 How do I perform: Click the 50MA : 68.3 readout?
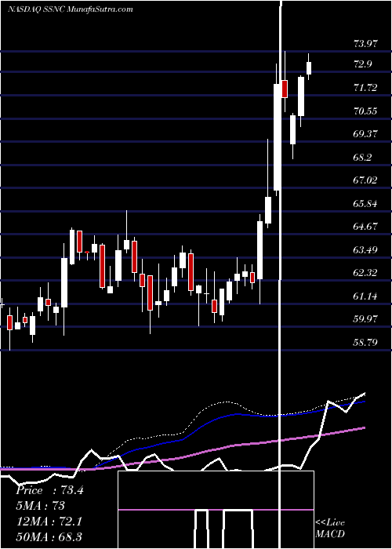[49, 536]
